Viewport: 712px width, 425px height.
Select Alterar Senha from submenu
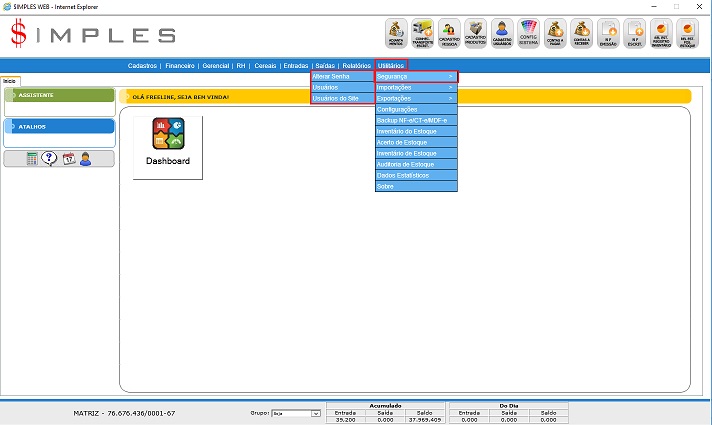[342, 76]
